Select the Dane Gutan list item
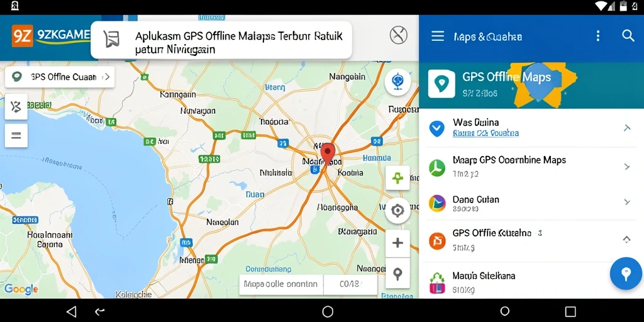The height and width of the screenshot is (322, 644). click(x=531, y=203)
